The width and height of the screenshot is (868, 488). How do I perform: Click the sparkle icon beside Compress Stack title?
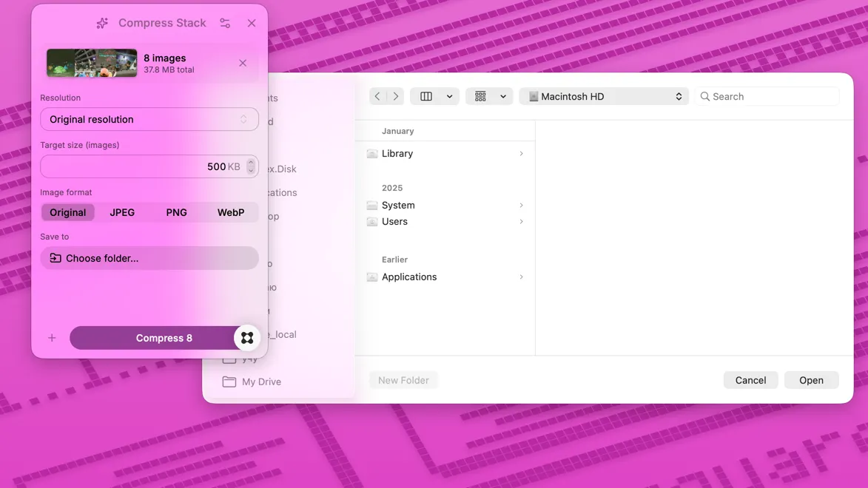[102, 23]
